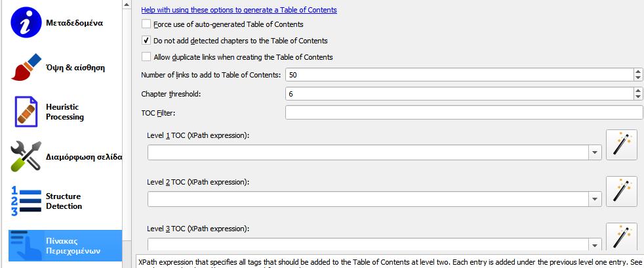Expand the Level 2 TOC dropdown arrow
The height and width of the screenshot is (268, 644).
coord(594,199)
